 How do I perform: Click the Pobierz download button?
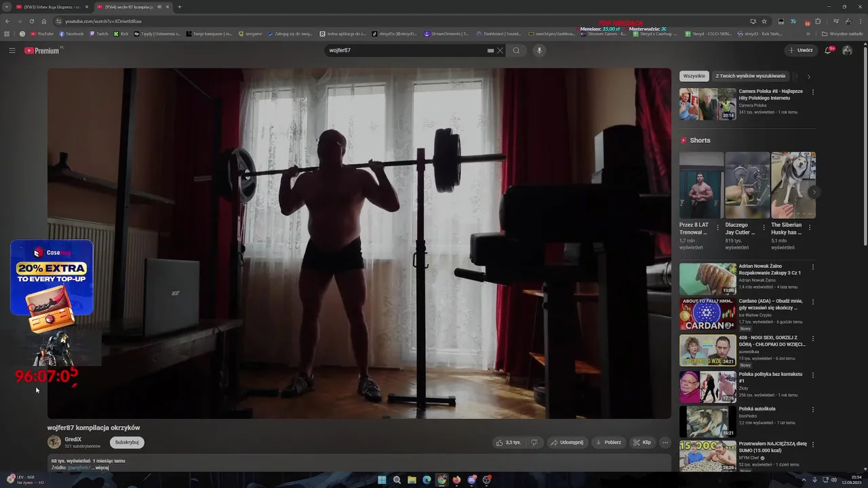point(608,443)
